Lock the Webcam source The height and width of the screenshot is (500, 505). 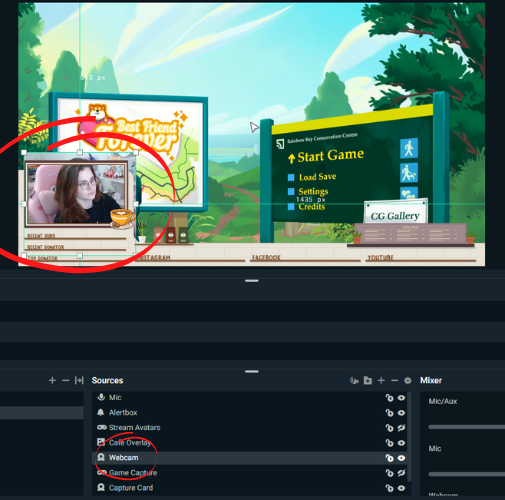click(389, 458)
